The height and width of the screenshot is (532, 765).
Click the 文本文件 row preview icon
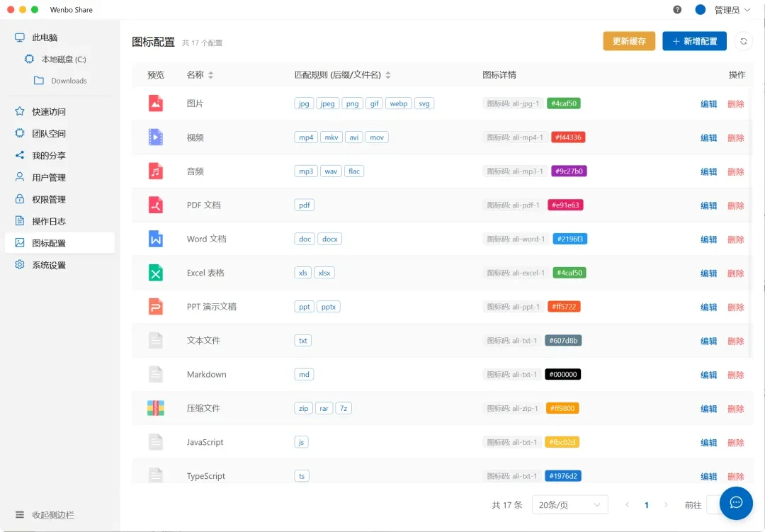tap(156, 340)
